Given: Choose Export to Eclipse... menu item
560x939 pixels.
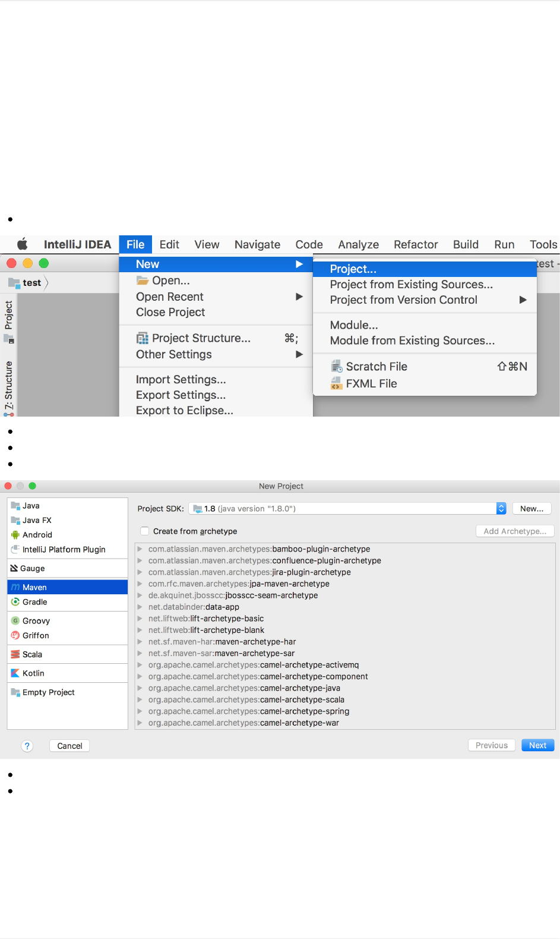Looking at the screenshot, I should pos(216,410).
